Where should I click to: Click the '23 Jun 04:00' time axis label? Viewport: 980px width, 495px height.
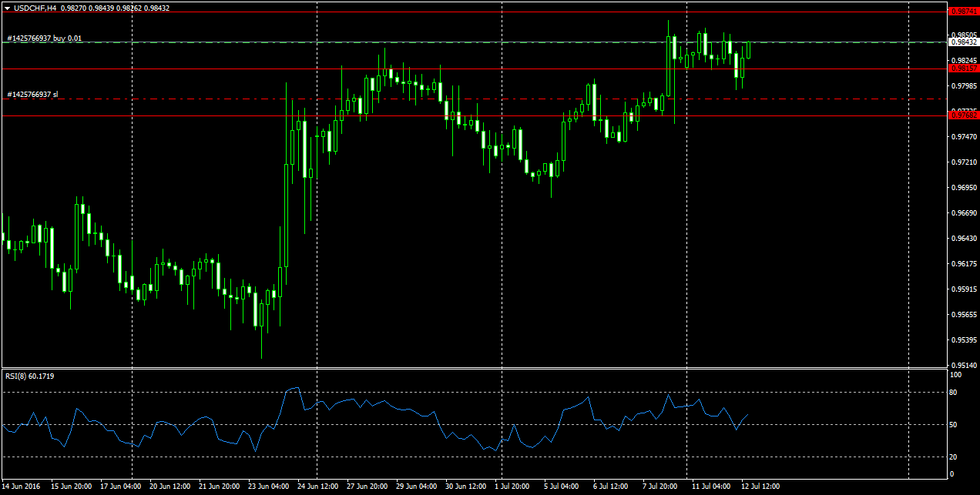pos(270,487)
